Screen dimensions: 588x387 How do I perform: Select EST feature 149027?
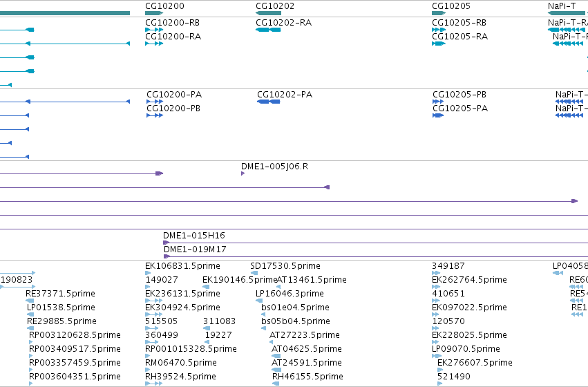(161, 280)
